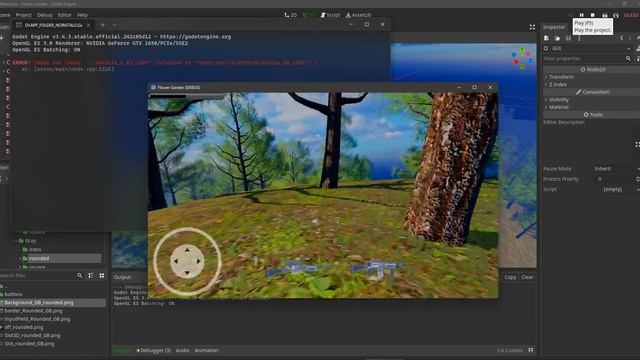Open the Project menu
Image resolution: width=640 pixels, height=360 pixels.
click(x=24, y=15)
